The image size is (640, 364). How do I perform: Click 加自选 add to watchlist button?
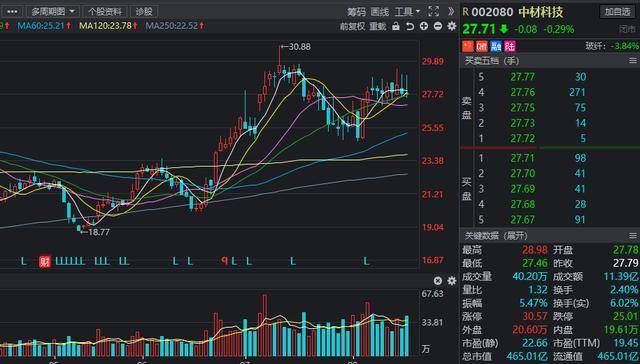point(618,12)
